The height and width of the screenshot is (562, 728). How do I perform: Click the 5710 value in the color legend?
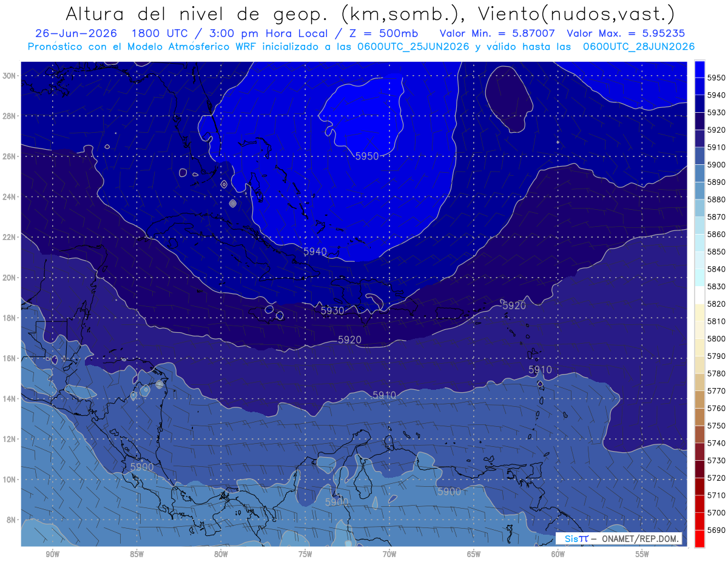click(716, 495)
